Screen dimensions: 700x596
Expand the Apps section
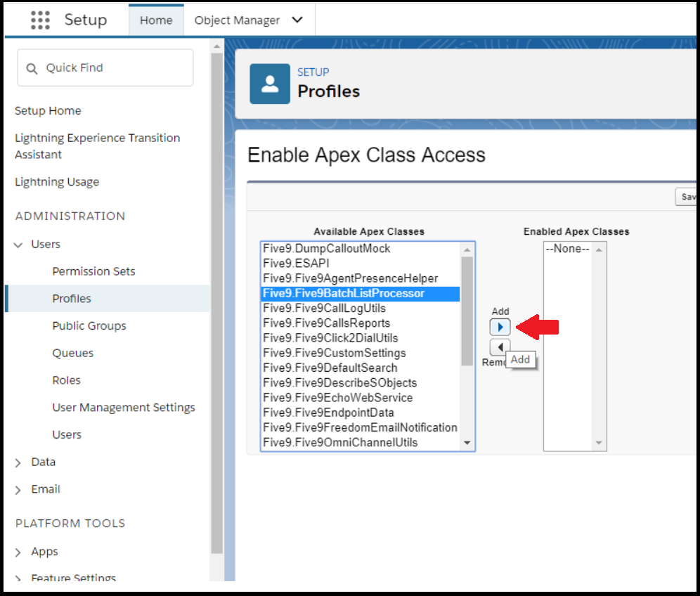[x=18, y=552]
